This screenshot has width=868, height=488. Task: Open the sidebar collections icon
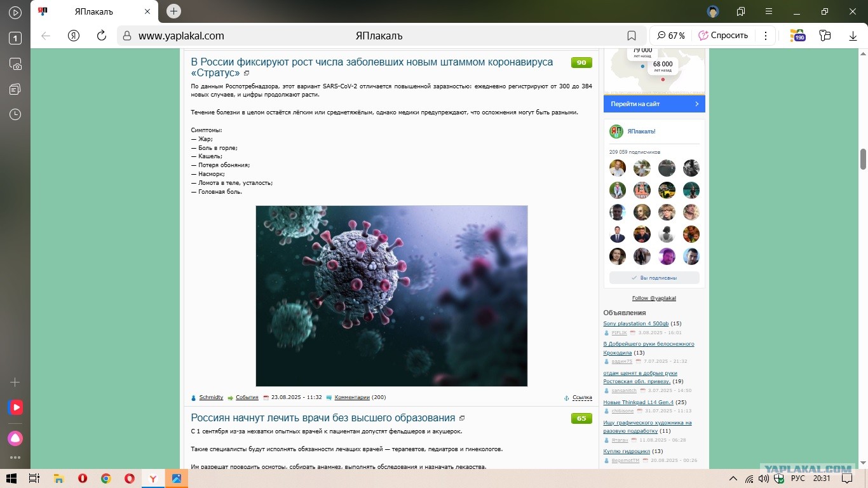(x=15, y=89)
